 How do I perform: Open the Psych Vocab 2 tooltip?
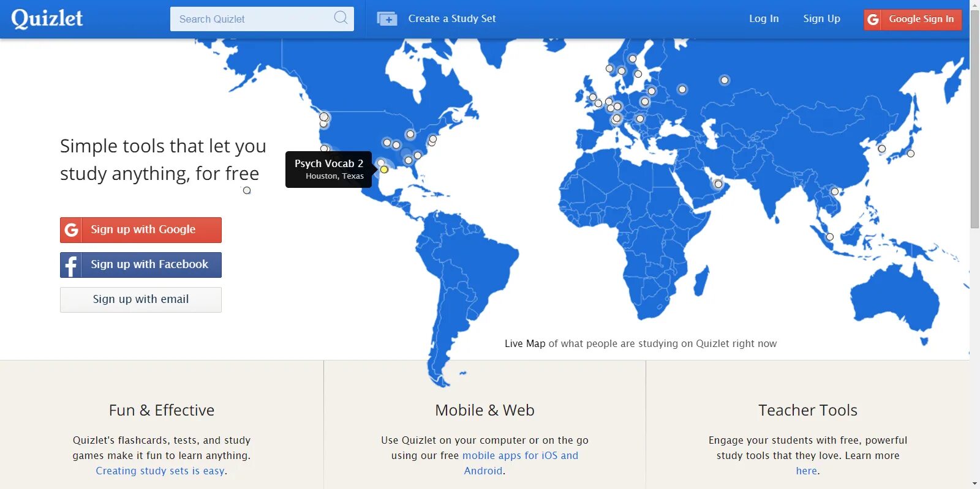[328, 170]
